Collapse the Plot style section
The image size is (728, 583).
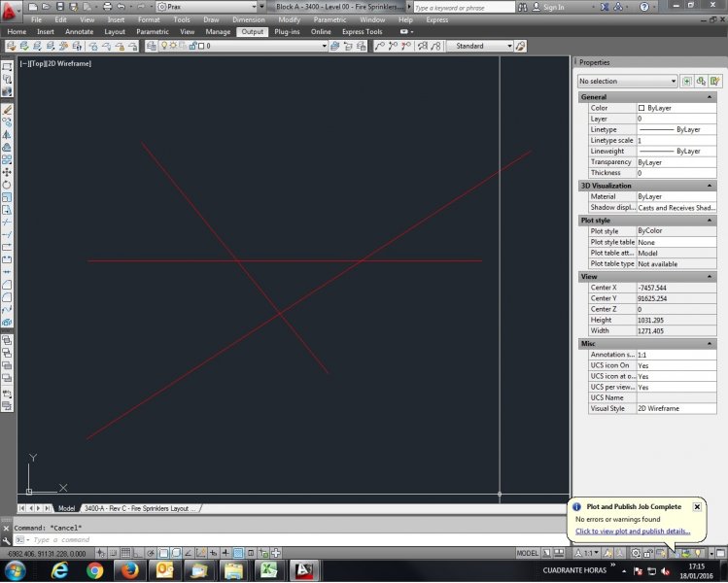click(709, 221)
